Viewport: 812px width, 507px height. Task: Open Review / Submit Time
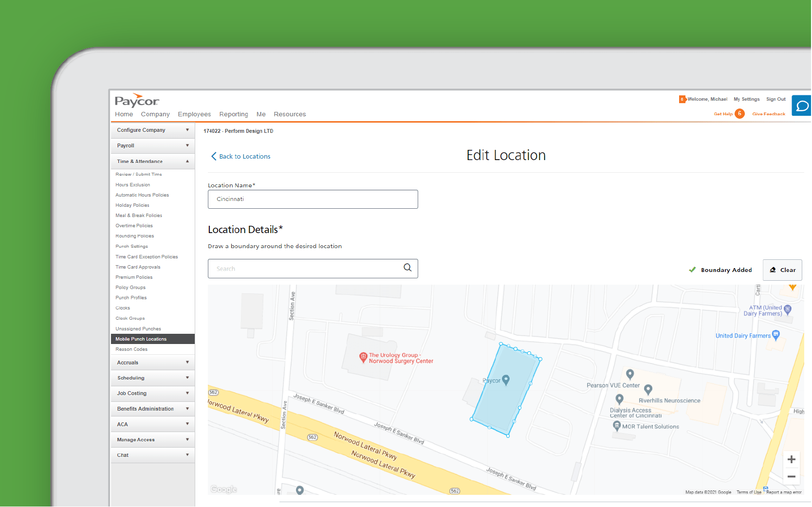(139, 174)
